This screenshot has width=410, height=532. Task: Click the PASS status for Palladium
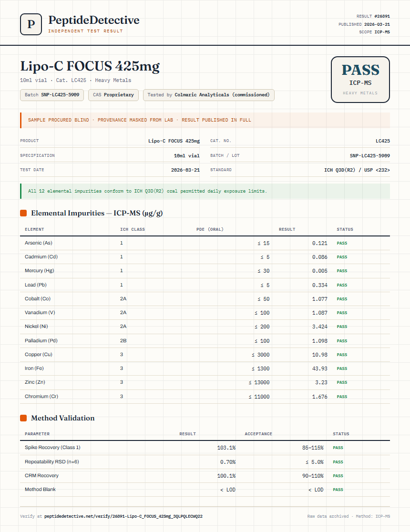pyautogui.click(x=342, y=341)
